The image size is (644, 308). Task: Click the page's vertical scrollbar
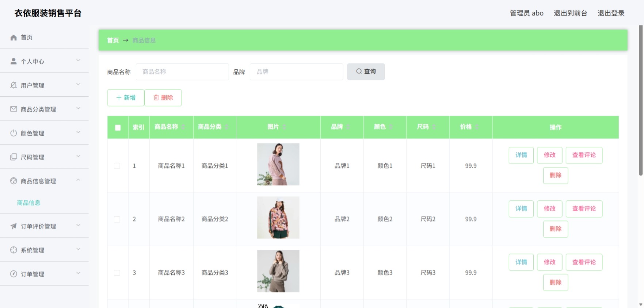click(x=641, y=100)
